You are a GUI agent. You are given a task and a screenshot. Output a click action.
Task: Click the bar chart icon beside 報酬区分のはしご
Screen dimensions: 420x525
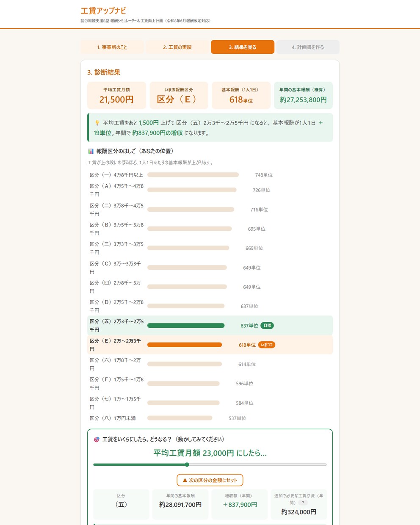pos(91,151)
